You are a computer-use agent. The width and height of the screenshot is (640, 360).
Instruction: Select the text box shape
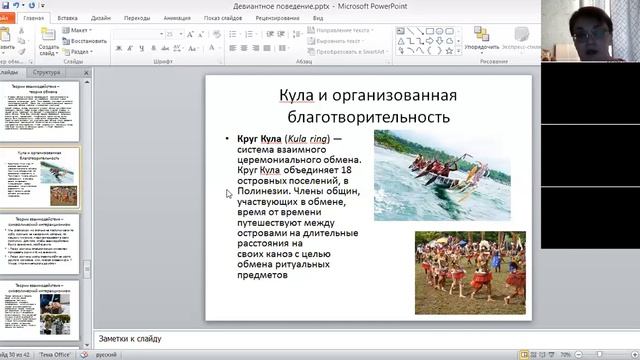pos(400,31)
